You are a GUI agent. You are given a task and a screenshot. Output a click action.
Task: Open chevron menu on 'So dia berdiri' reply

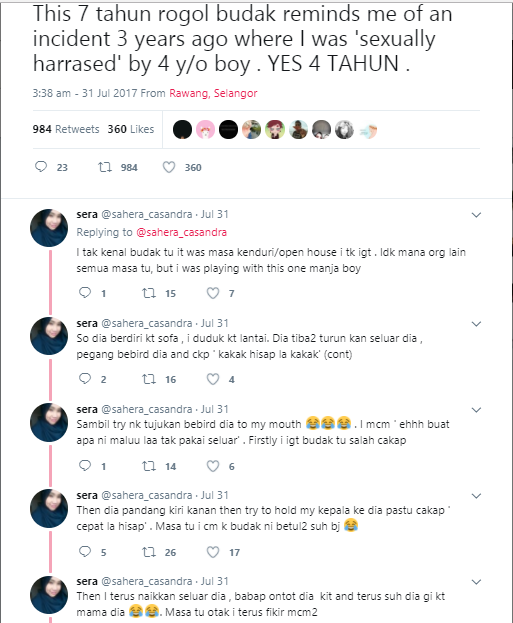click(x=476, y=324)
